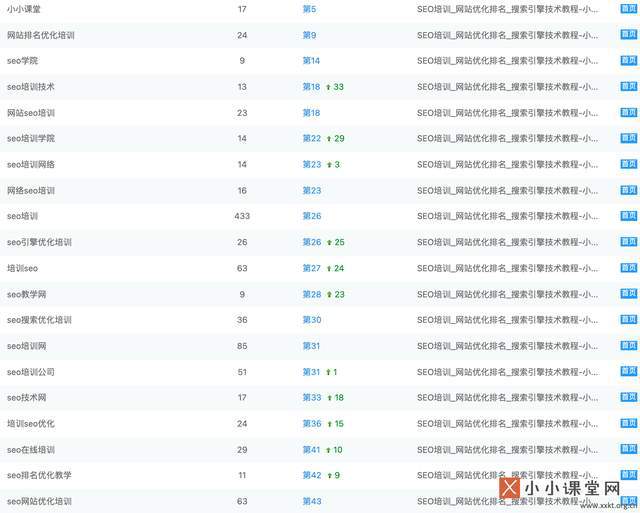Open the 第5 ranking link

pyautogui.click(x=309, y=9)
